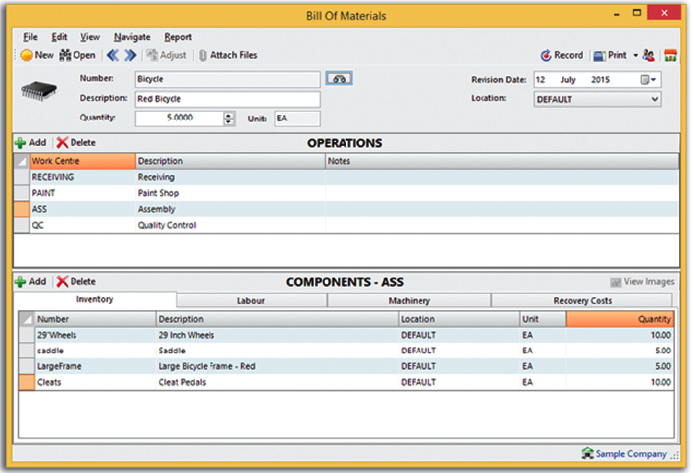The image size is (692, 473).
Task: Click the red Delete icon in Components
Action: click(x=62, y=282)
